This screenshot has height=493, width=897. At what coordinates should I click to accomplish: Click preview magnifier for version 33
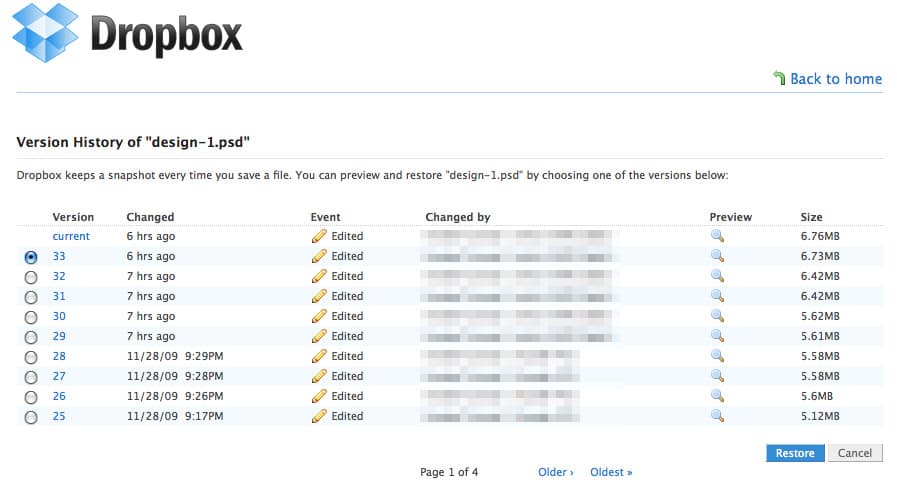click(716, 257)
